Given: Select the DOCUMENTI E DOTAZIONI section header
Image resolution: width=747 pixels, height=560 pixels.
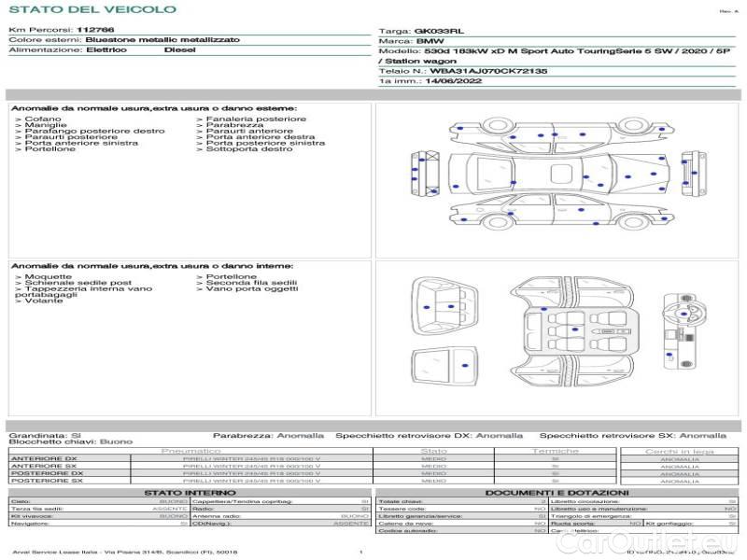Looking at the screenshot, I should (557, 493).
